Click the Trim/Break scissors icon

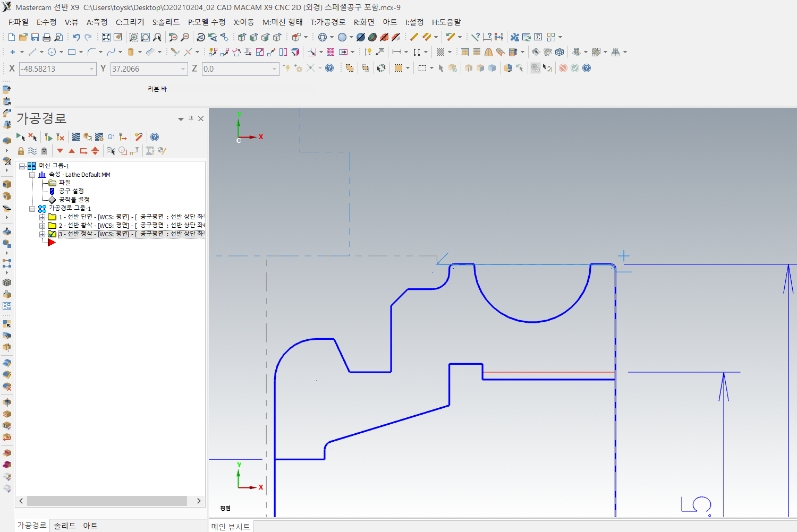coord(175,52)
